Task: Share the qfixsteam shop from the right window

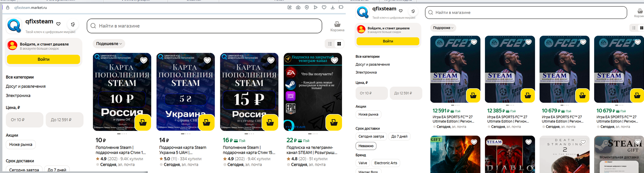Action: [x=413, y=11]
